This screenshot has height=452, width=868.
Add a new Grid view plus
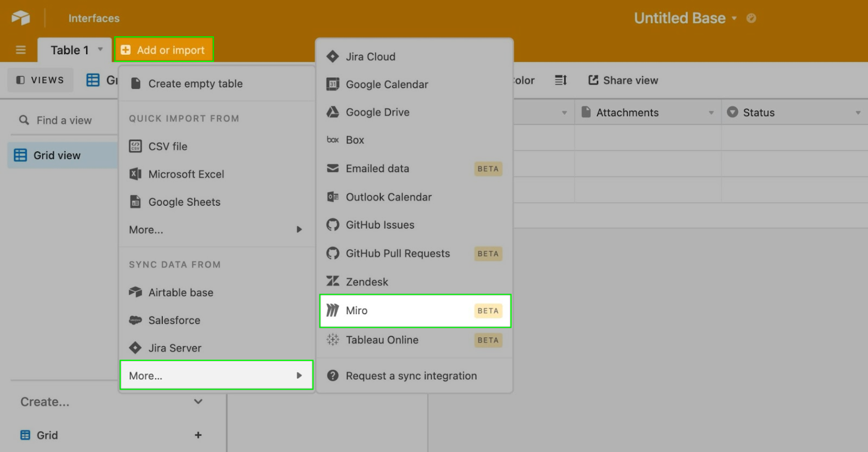[198, 435]
